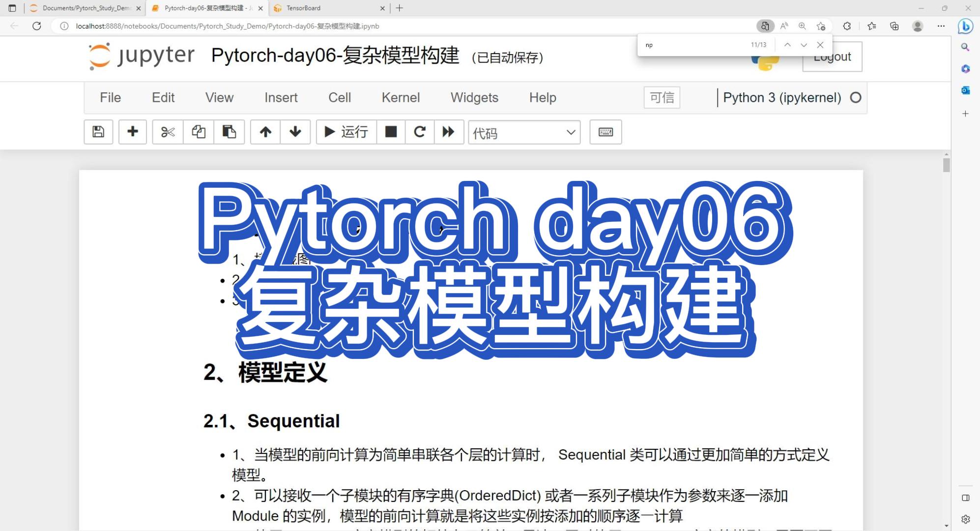Save the notebook with the floppy disk icon
Screen dimensions: 980x531
click(x=98, y=132)
